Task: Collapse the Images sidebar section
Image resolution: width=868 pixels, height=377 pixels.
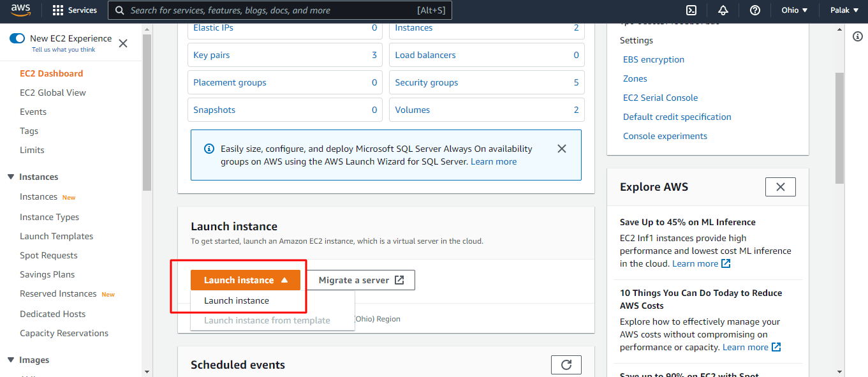Action: [x=11, y=360]
